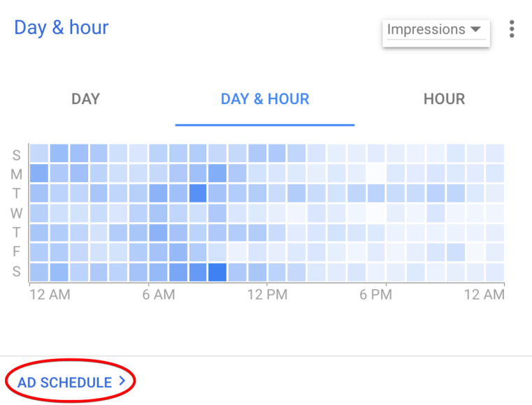532x405 pixels.
Task: Click the Friday row label F
Action: (x=16, y=252)
